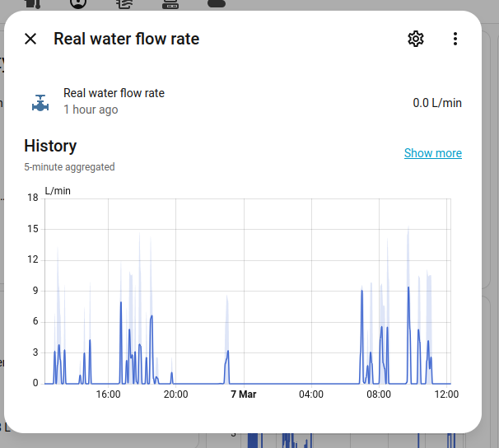Image resolution: width=499 pixels, height=448 pixels.
Task: Open entity settings via gear icon
Action: (416, 39)
